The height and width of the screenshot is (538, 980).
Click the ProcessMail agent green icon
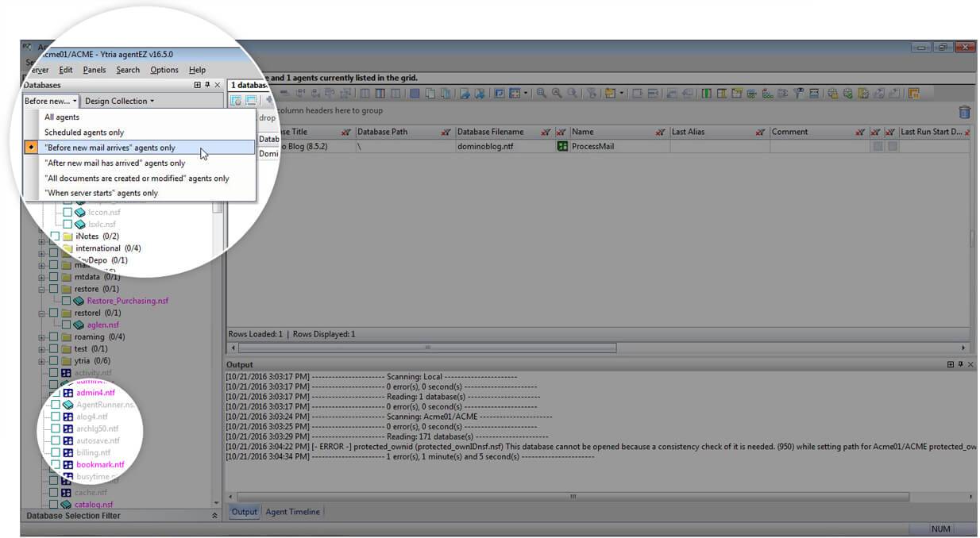point(562,147)
